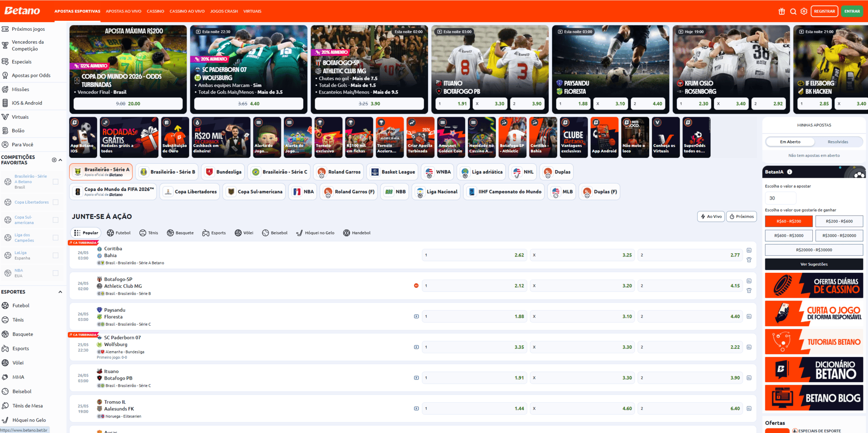Viewport: 868px width, 433px height.
Task: Open NHL competition chip
Action: coord(523,172)
